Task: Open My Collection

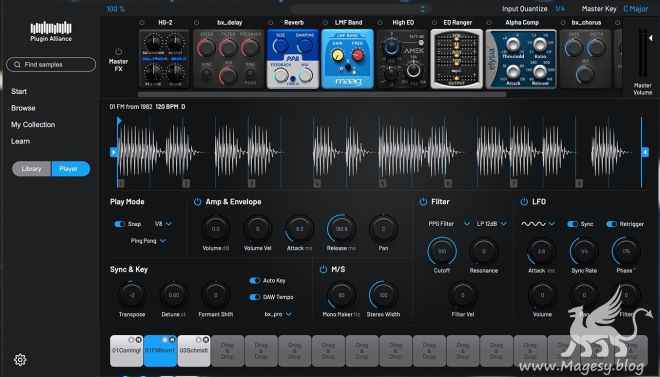Action: [x=33, y=125]
